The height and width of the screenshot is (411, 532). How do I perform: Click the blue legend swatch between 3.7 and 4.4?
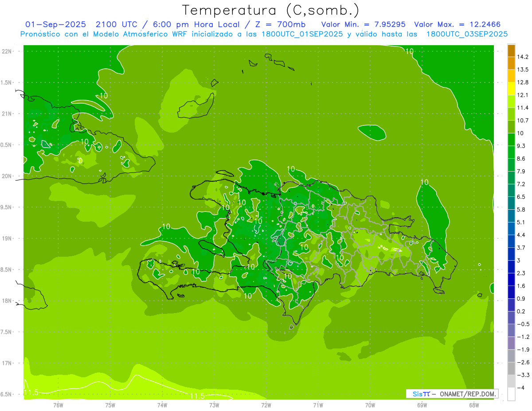coord(511,241)
